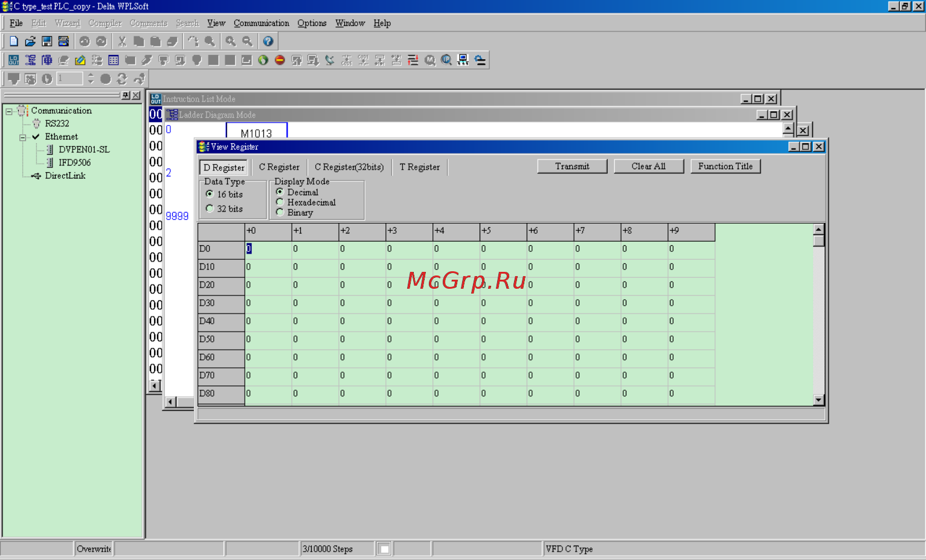Choose Binary display mode

[294, 213]
